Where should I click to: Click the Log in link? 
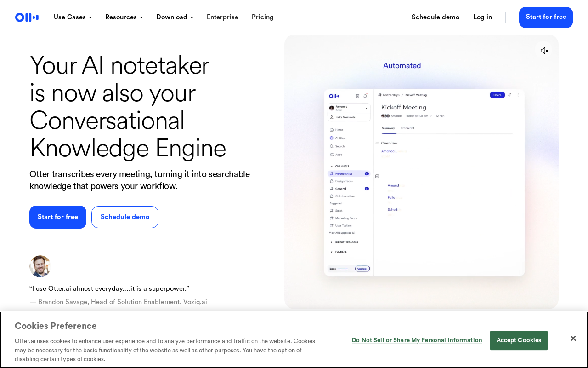[482, 17]
